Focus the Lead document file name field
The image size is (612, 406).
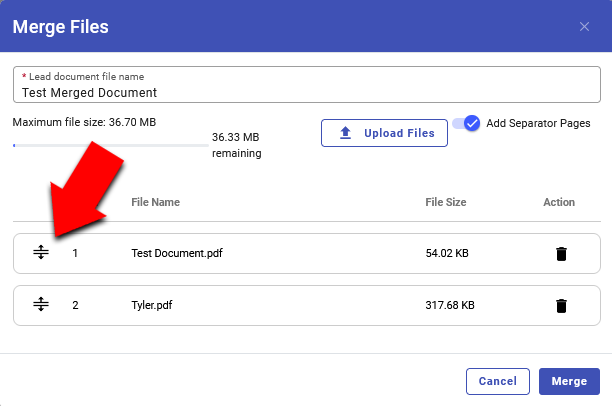[306, 92]
